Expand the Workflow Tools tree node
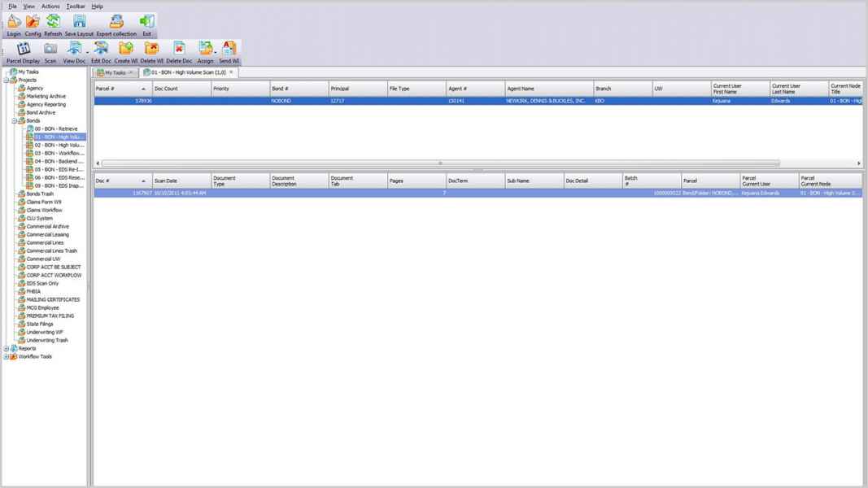The height and width of the screenshot is (488, 868). (x=6, y=356)
